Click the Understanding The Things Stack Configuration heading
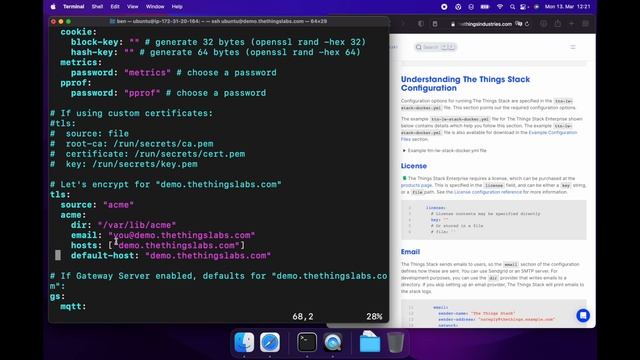Viewport: 640px width, 360px height. (x=465, y=83)
